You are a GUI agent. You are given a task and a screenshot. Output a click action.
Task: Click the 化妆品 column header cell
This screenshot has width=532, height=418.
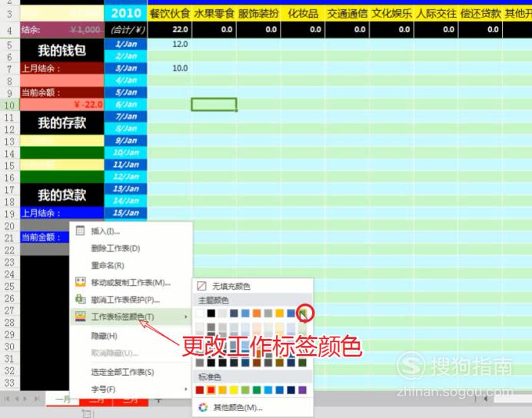303,14
